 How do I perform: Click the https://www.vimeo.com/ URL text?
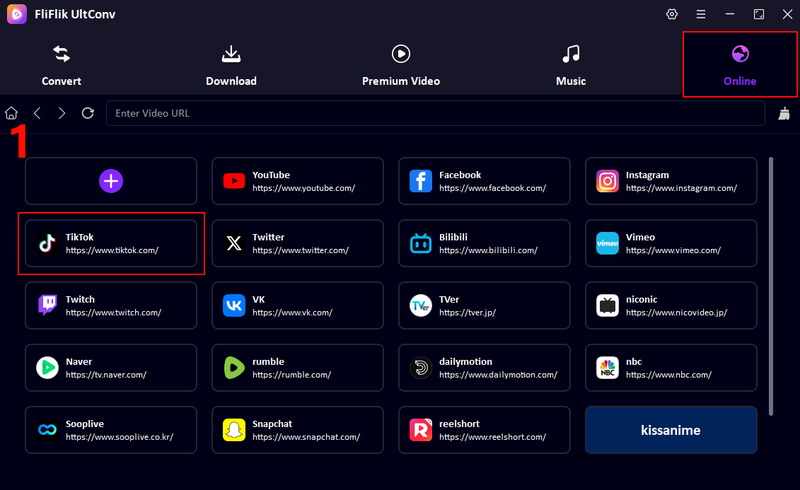[x=673, y=251]
